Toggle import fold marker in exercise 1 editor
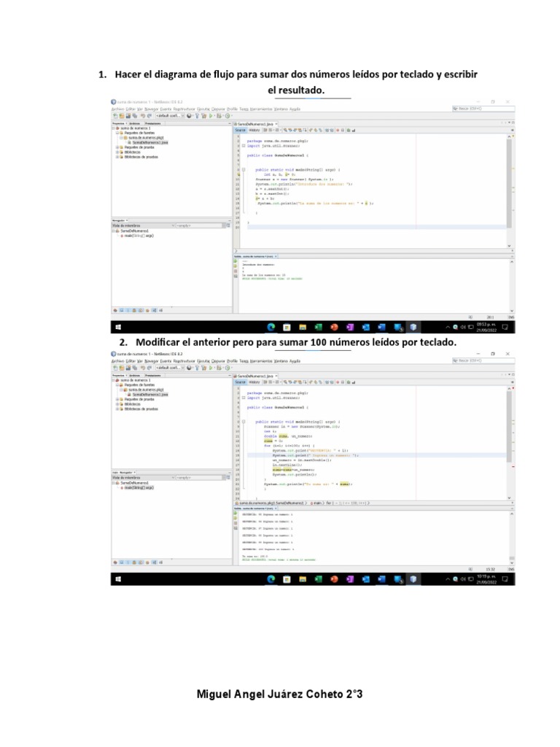 click(244, 146)
